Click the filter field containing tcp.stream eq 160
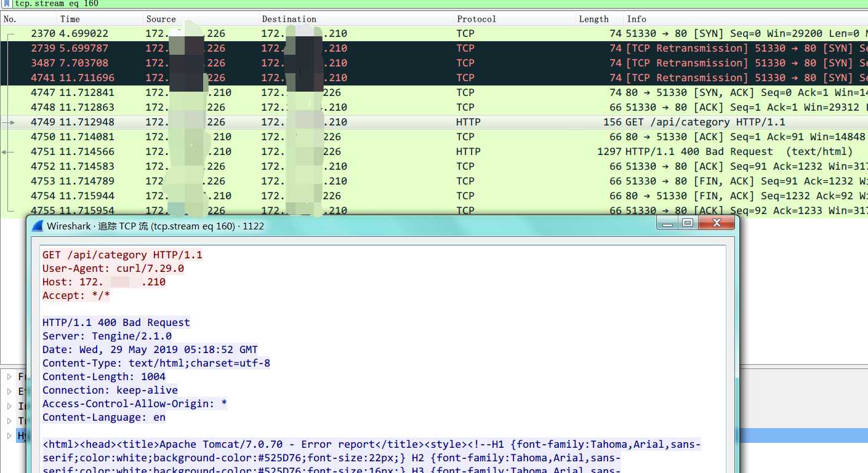 click(x=440, y=4)
